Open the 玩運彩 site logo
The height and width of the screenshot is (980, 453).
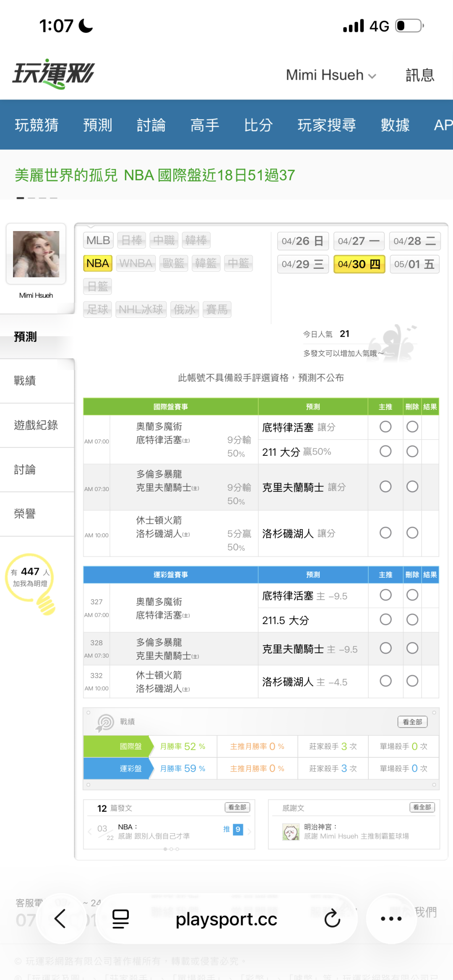[53, 74]
